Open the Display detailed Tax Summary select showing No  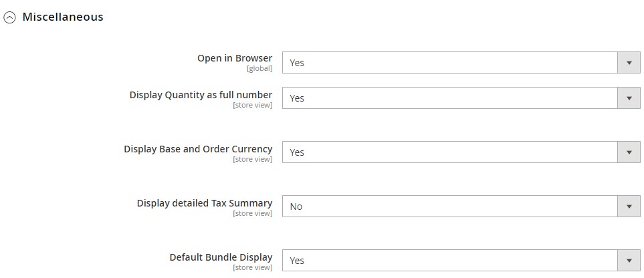point(461,206)
